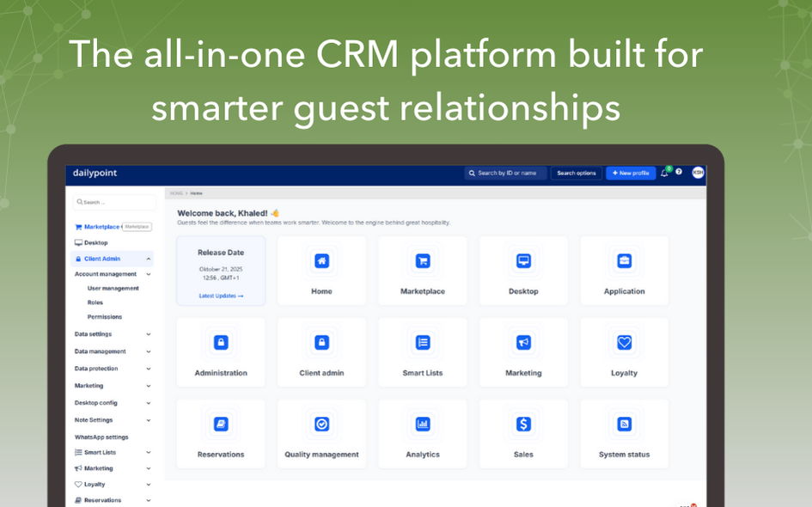Open the Marketplace cart tile icon
Screen dimensions: 812x507
pos(423,261)
